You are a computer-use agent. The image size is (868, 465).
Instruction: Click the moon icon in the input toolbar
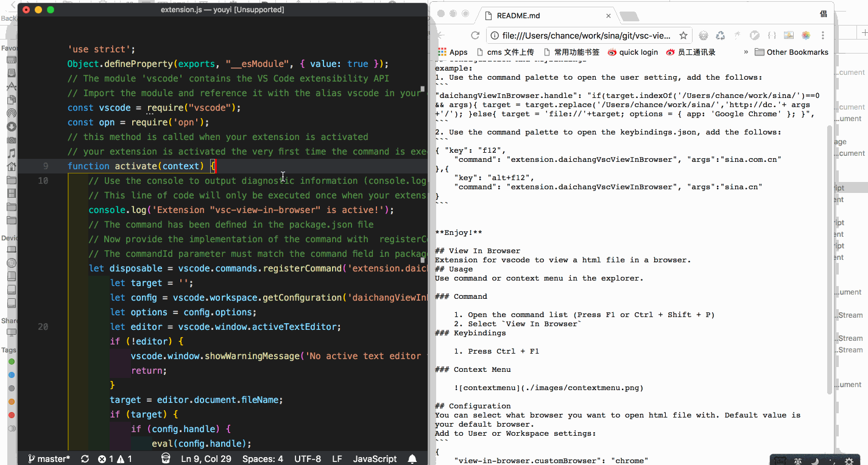815,461
